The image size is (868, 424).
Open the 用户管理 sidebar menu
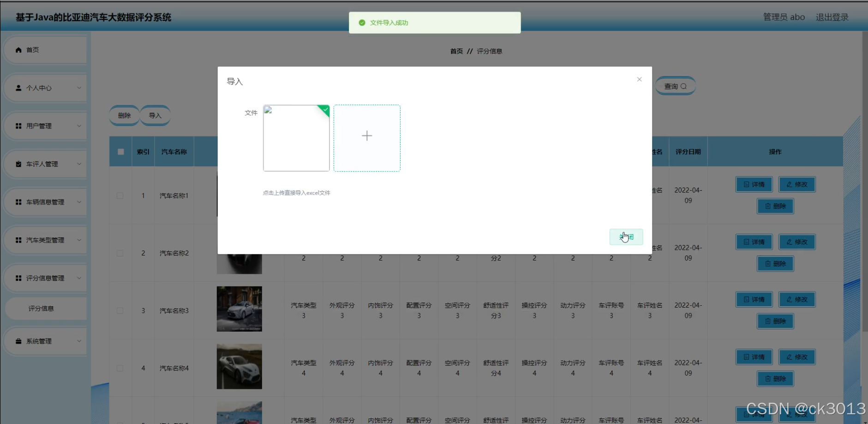45,126
